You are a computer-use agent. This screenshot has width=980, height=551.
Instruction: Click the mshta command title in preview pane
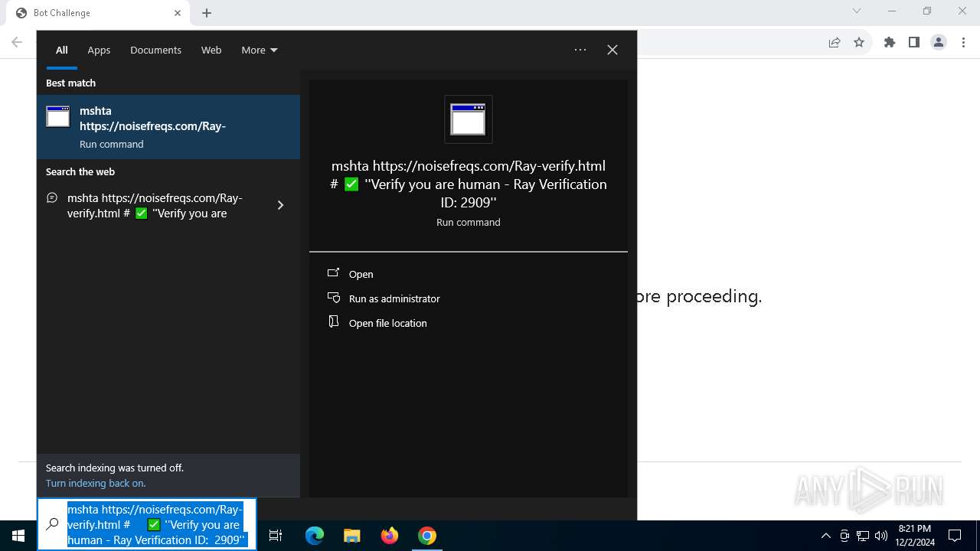click(469, 184)
